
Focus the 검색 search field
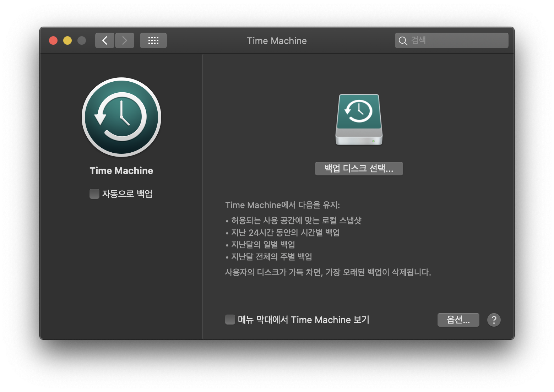pos(452,40)
